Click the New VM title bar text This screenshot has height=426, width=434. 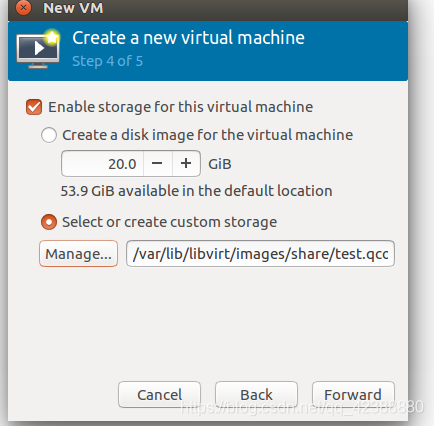click(x=73, y=8)
